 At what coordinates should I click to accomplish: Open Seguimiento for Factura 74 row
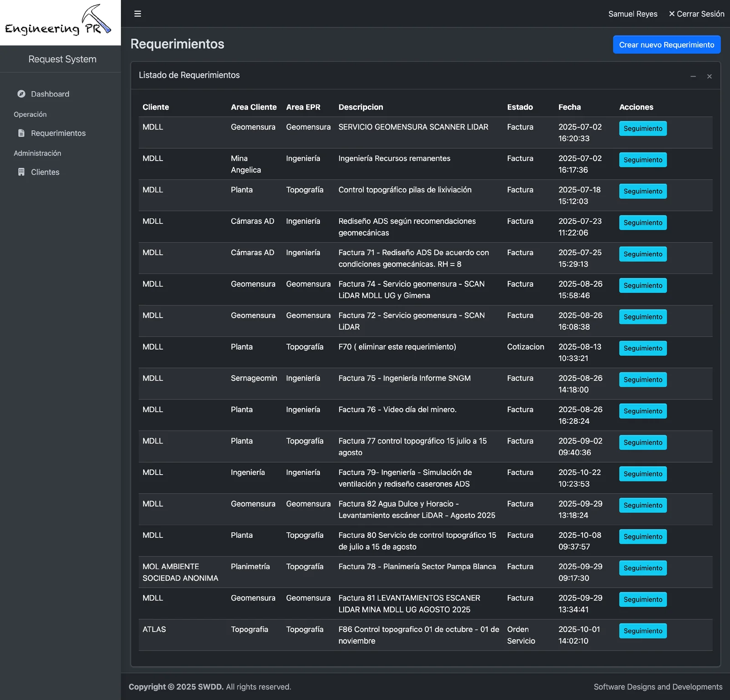coord(643,286)
